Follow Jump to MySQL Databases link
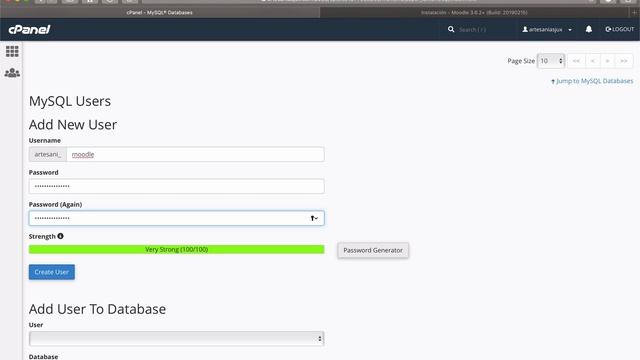The height and width of the screenshot is (360, 640). click(x=592, y=81)
